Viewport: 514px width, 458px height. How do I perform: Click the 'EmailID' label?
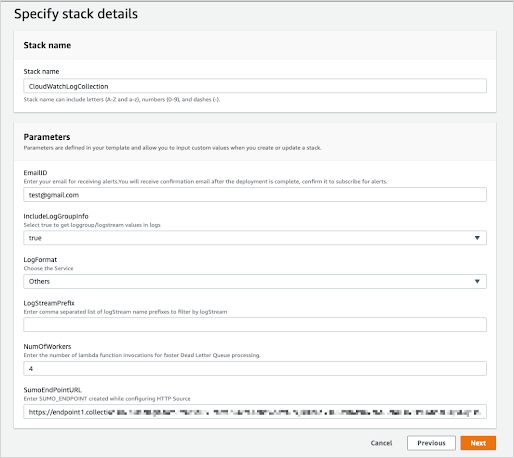35,173
